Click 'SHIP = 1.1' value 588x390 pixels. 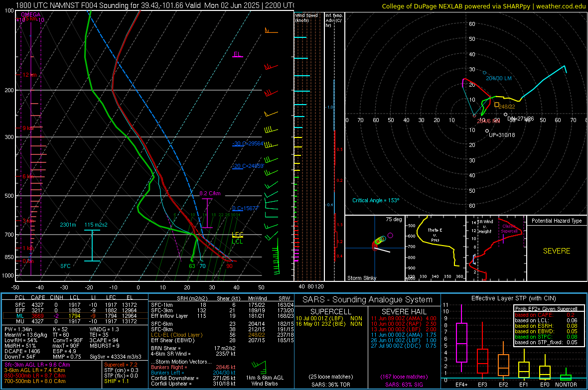[x=117, y=381]
